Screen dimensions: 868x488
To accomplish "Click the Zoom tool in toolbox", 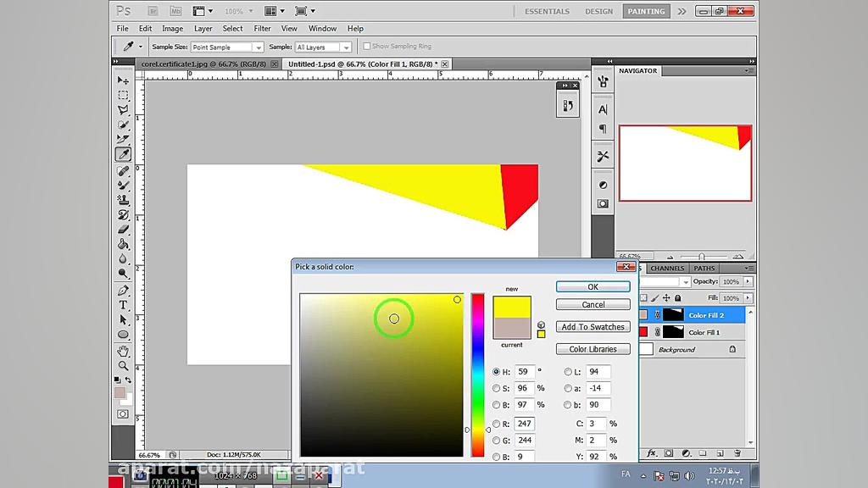I will click(x=123, y=365).
